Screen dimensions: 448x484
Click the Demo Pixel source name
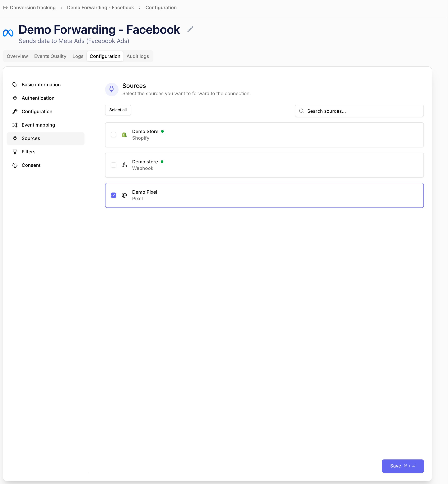coord(144,192)
